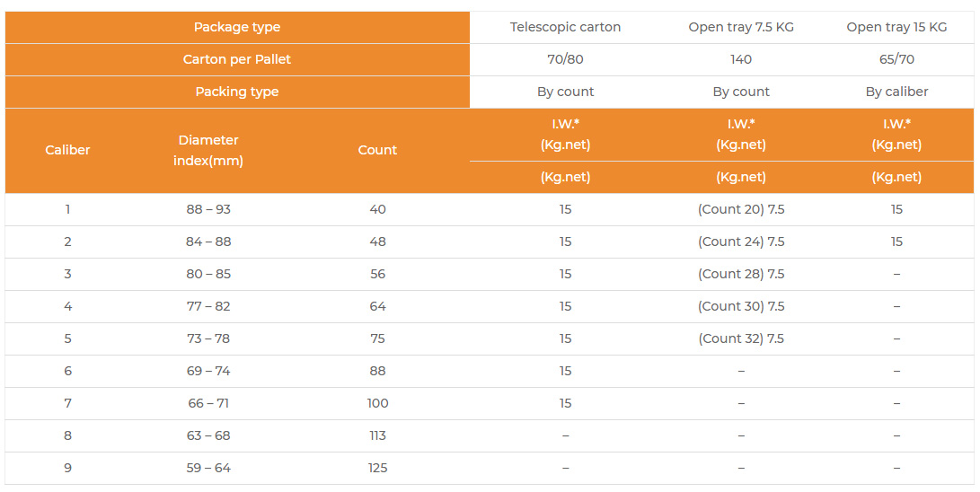
Task: Click the Telescopic carton heading
Action: point(565,27)
